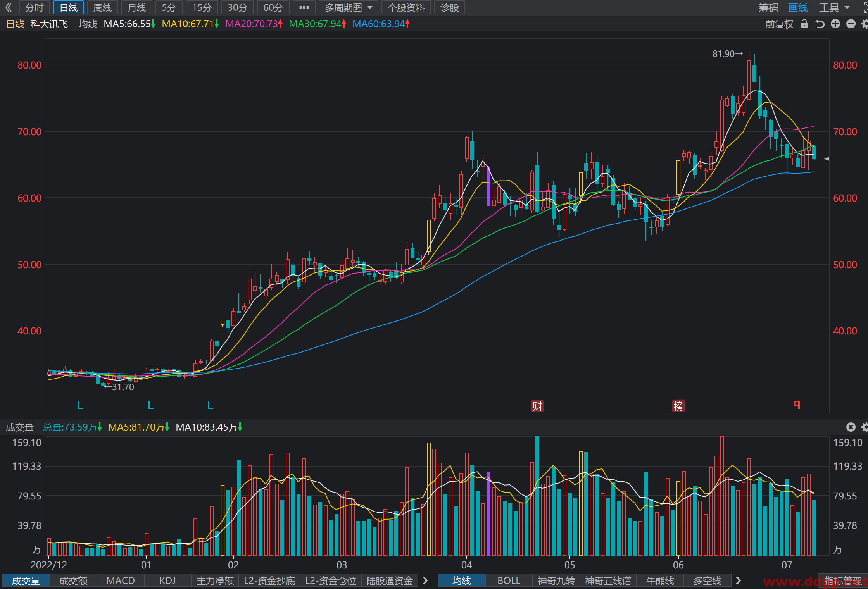The height and width of the screenshot is (589, 868).
Task: Switch to 陆股通资金 indicator
Action: (x=390, y=581)
